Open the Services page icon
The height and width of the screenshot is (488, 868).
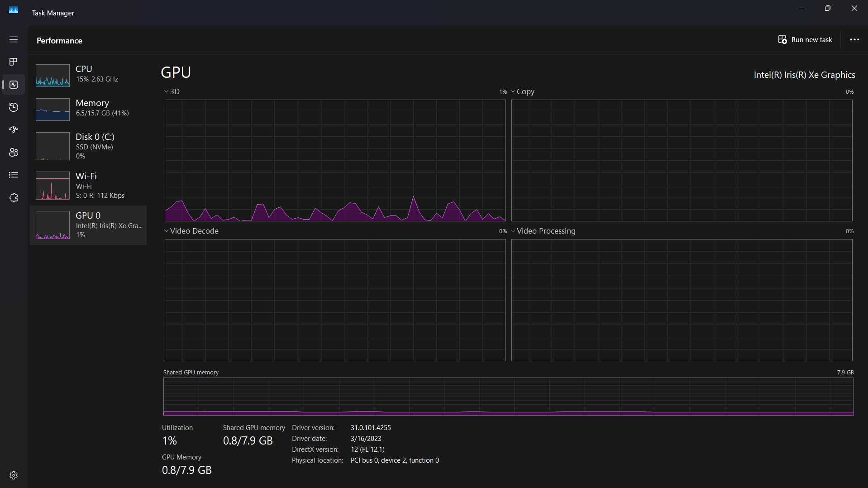[14, 198]
